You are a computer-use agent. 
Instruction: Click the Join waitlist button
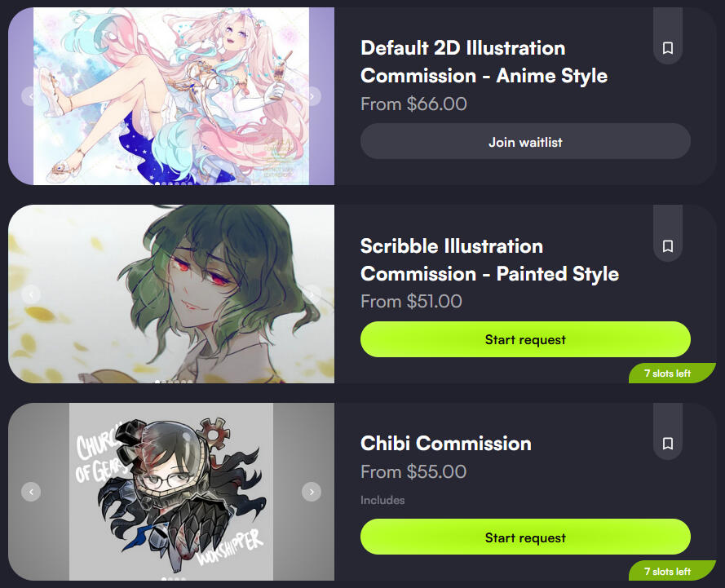click(x=525, y=141)
